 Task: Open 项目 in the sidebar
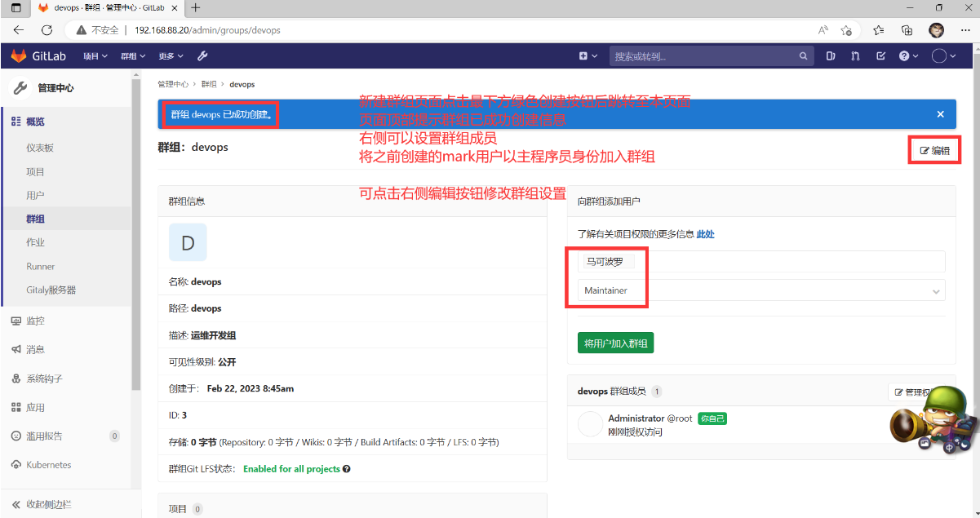click(x=35, y=171)
